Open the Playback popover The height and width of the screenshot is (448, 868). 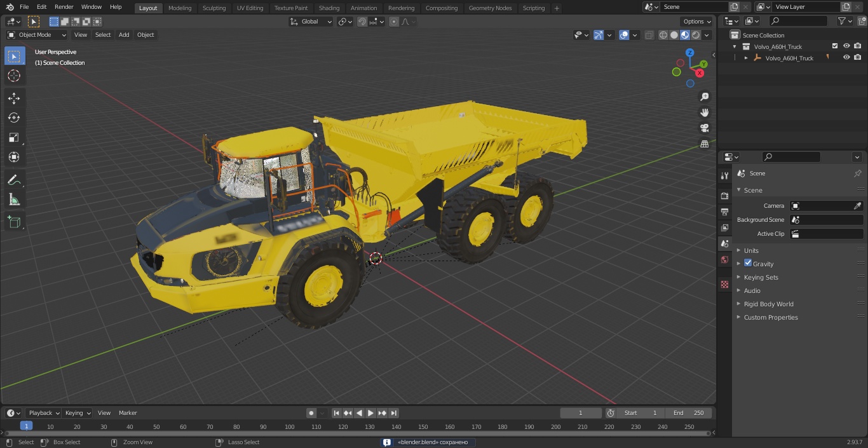[x=44, y=413]
